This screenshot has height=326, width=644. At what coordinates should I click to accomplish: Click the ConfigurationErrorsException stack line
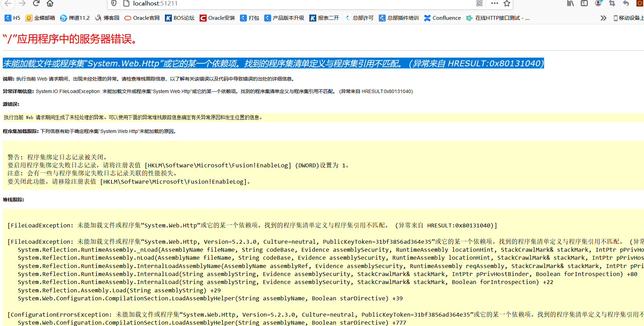326,315
